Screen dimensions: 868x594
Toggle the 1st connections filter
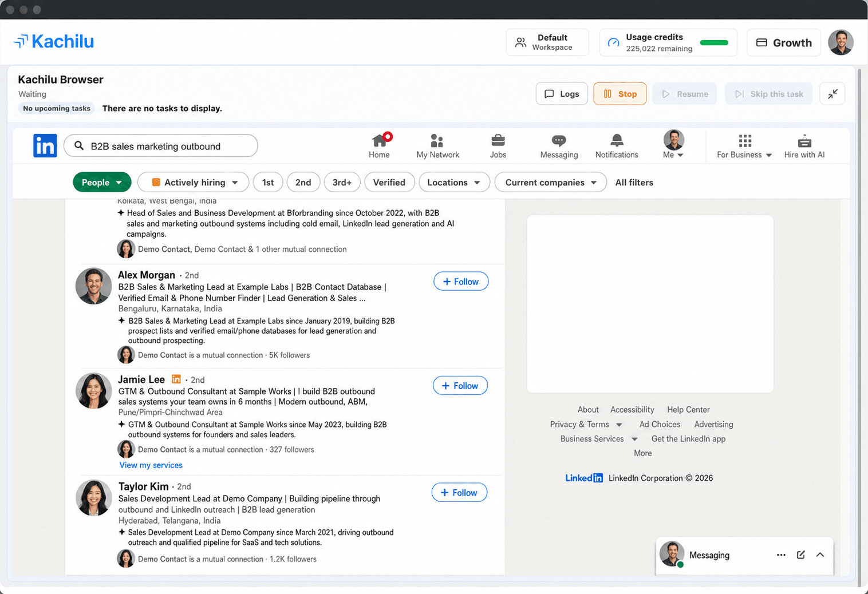click(268, 183)
